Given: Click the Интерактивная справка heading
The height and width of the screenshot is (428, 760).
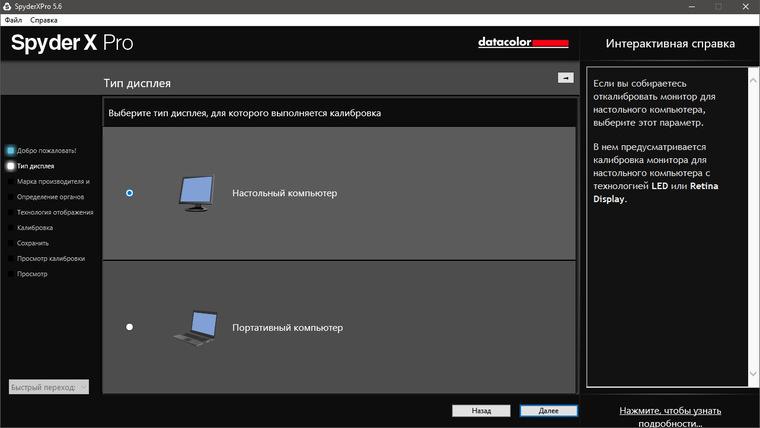Looking at the screenshot, I should coord(670,44).
